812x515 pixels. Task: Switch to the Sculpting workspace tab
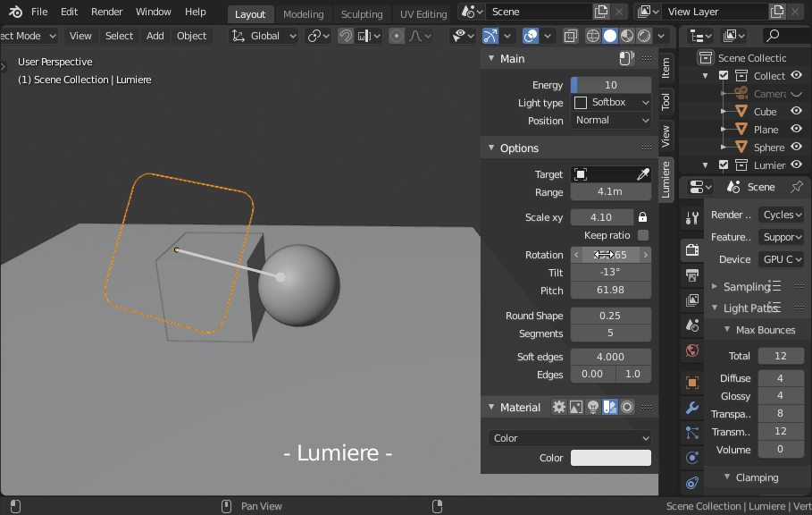click(x=362, y=14)
